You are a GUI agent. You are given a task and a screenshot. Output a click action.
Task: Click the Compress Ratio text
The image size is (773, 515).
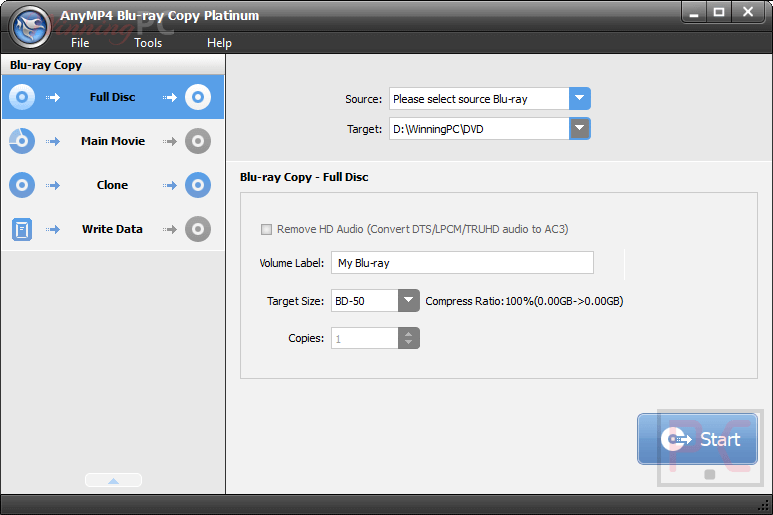(525, 301)
